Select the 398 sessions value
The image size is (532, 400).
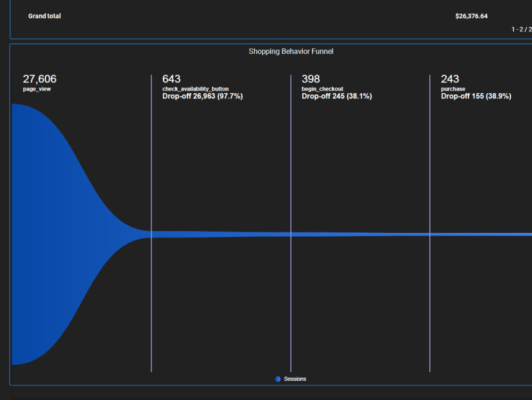[311, 79]
